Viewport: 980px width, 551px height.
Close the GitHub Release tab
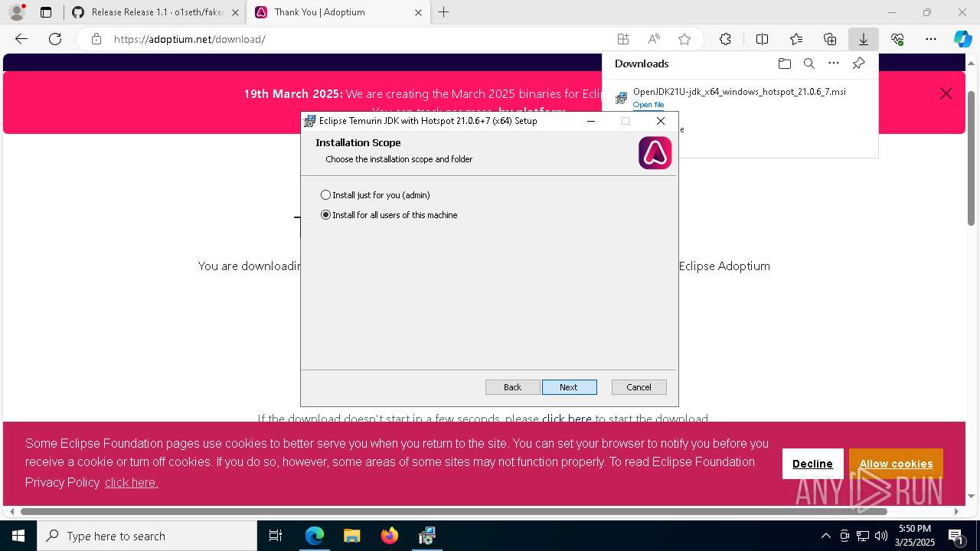pyautogui.click(x=235, y=12)
